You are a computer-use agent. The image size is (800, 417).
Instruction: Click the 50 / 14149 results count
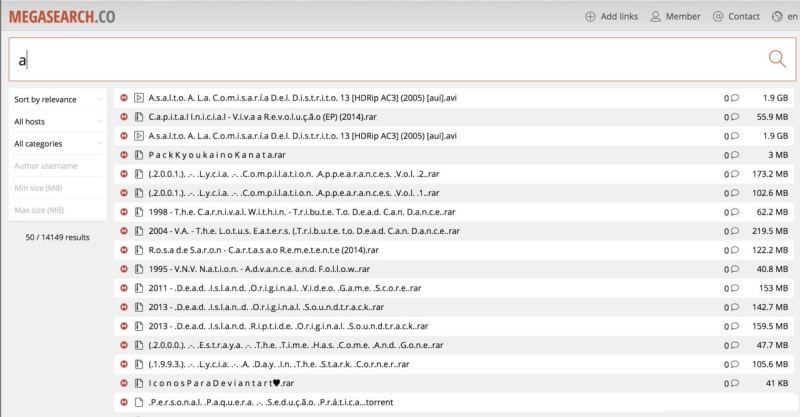[x=57, y=237]
